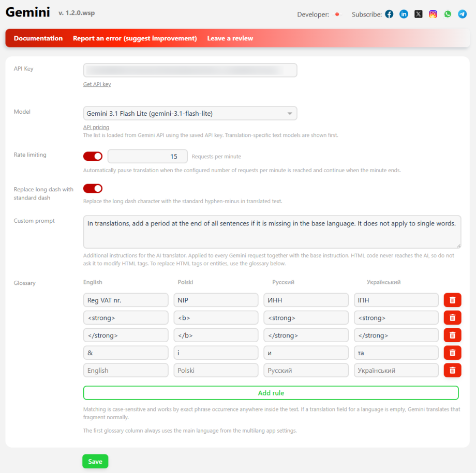This screenshot has width=476, height=473.
Task: Open the Documentation menu item
Action: point(38,38)
